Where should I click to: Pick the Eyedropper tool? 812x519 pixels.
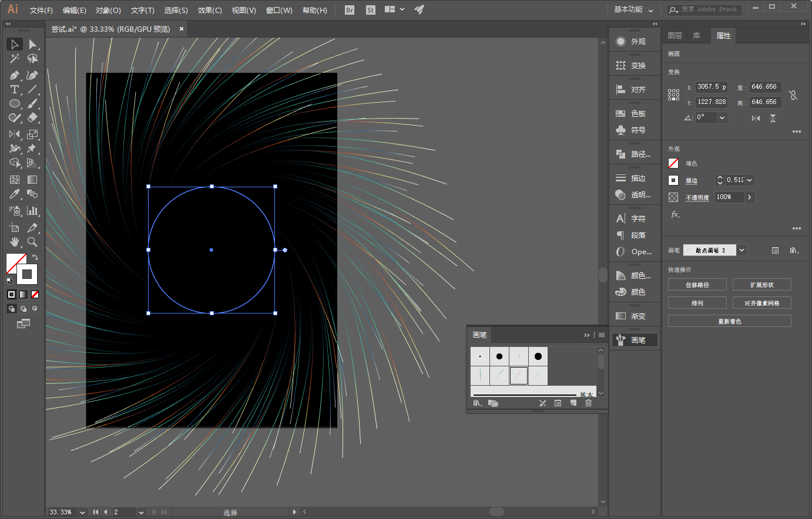14,194
